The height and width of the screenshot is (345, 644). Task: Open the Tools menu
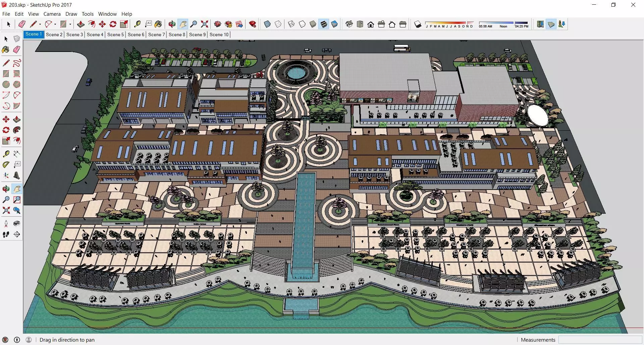[x=88, y=14]
